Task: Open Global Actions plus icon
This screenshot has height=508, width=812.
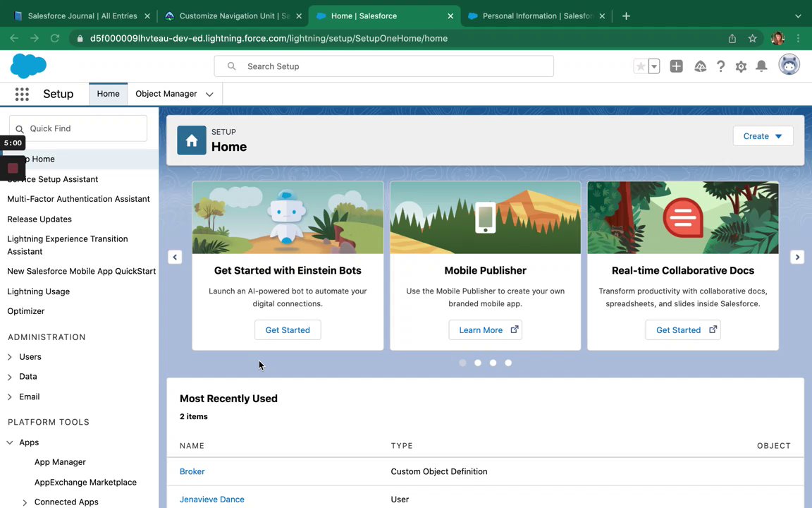Action: click(677, 66)
